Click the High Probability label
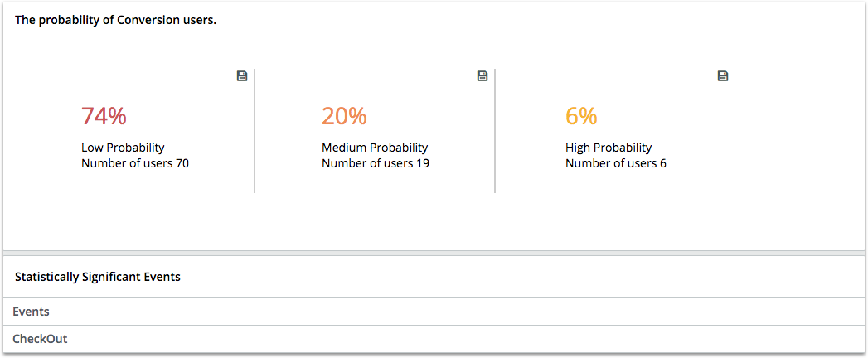 [x=609, y=148]
